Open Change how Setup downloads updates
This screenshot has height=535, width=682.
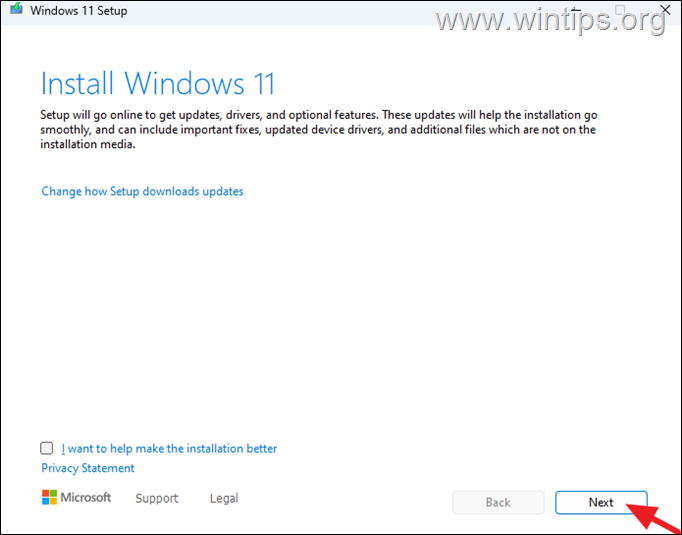pyautogui.click(x=142, y=191)
